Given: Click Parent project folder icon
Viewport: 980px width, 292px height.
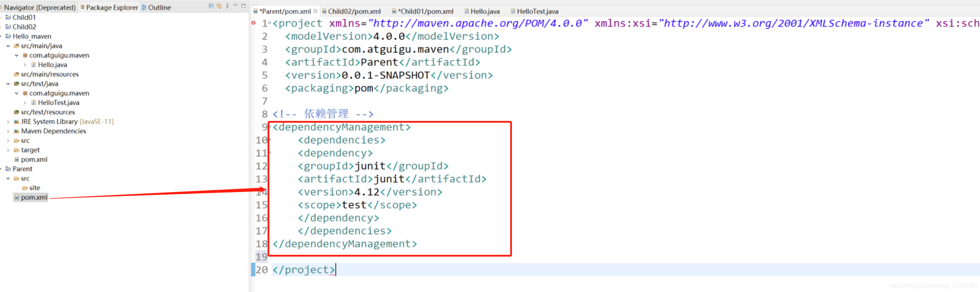Looking at the screenshot, I should [8, 169].
